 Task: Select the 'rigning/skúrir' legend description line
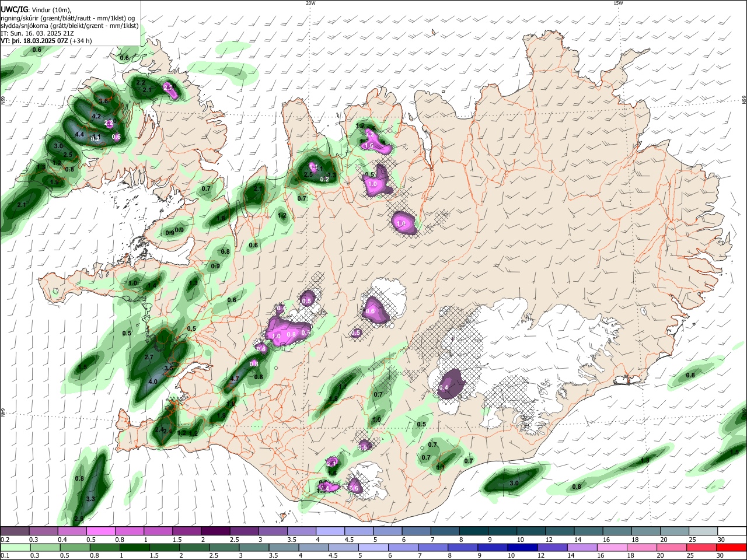point(68,17)
